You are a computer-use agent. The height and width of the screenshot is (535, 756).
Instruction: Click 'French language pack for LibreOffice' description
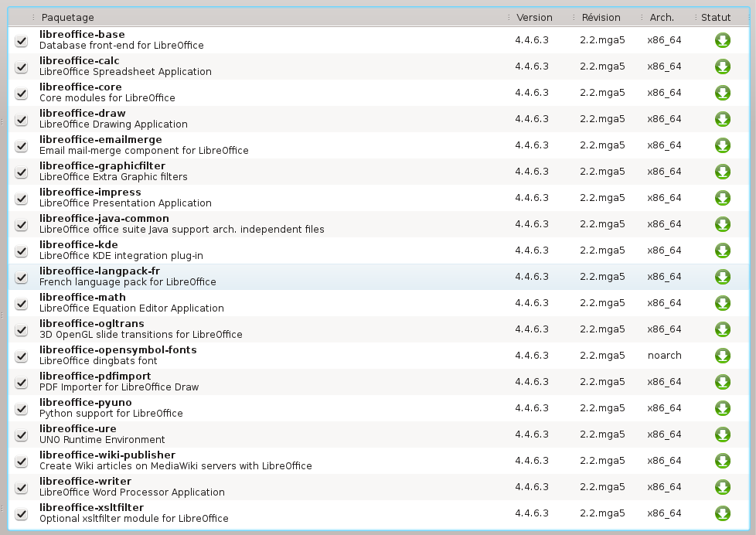pyautogui.click(x=128, y=281)
